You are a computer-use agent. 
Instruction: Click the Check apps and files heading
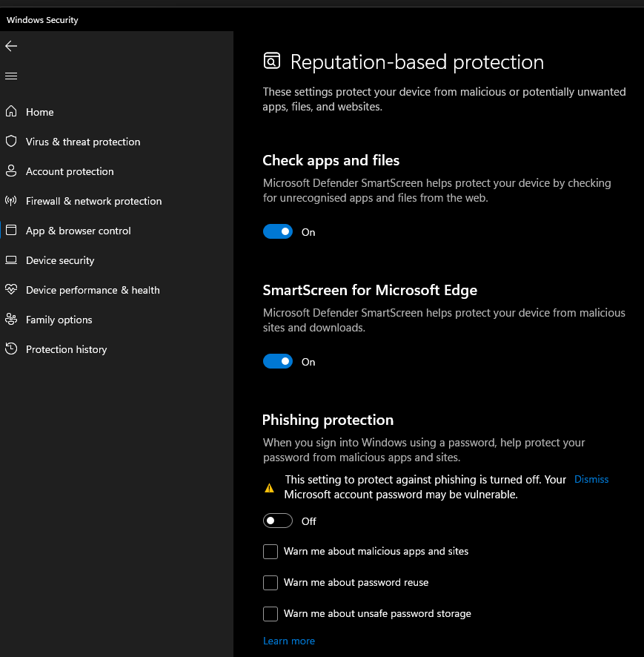pyautogui.click(x=331, y=160)
